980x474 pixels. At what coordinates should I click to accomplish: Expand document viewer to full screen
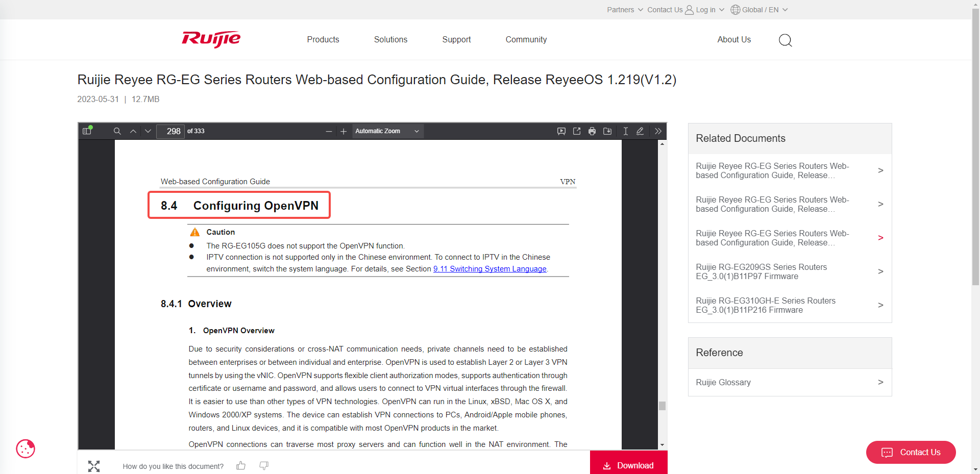(x=94, y=466)
